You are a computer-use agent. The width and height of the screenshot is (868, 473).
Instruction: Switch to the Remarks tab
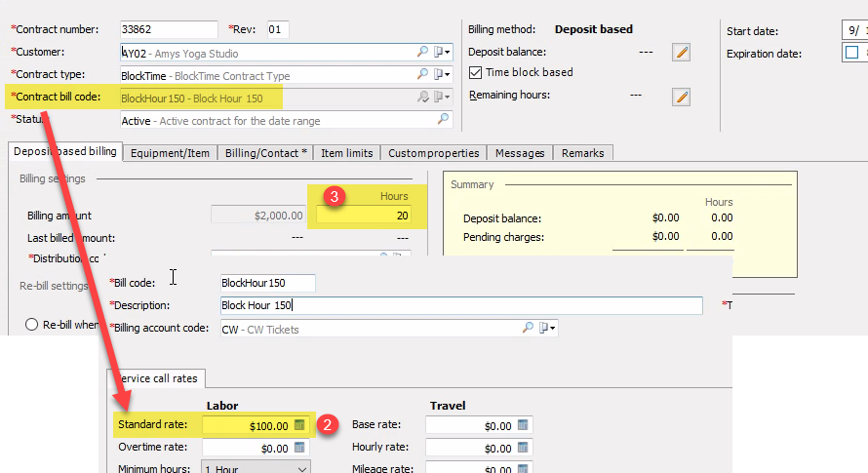point(583,153)
